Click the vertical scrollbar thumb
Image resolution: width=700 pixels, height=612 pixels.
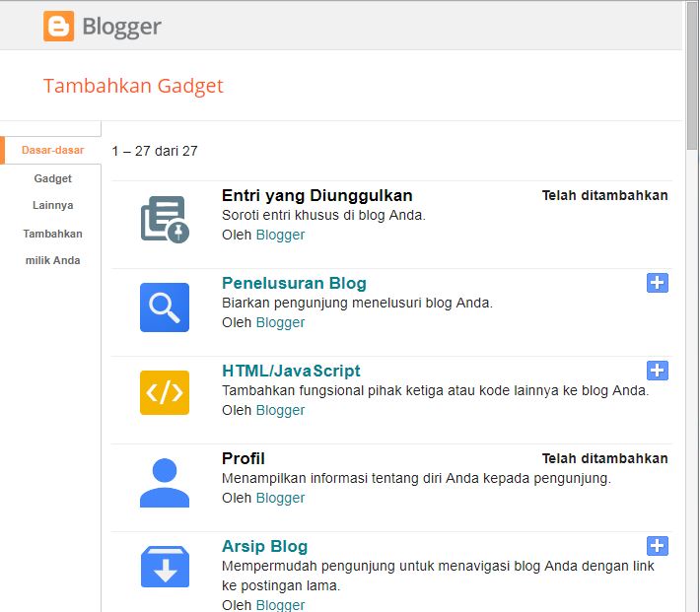pos(692,75)
